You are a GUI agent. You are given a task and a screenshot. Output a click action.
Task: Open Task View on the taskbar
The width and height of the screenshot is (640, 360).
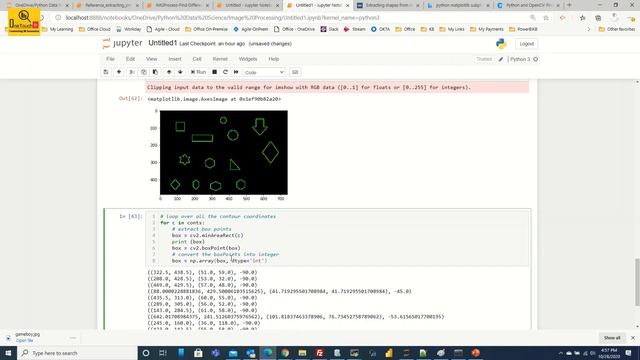click(163, 353)
